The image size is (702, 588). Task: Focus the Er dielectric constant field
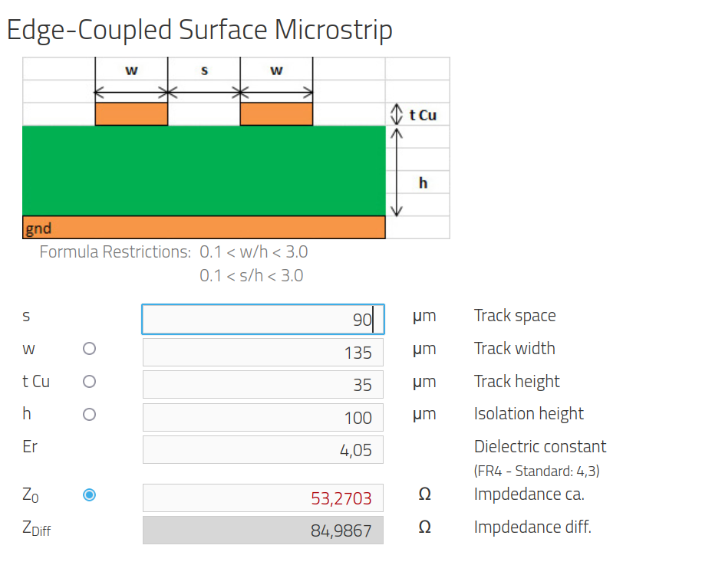pyautogui.click(x=262, y=450)
